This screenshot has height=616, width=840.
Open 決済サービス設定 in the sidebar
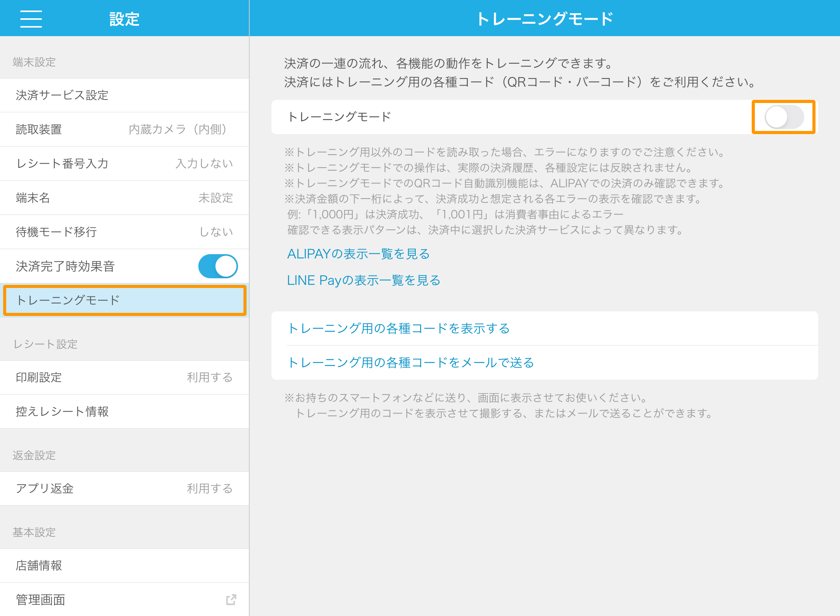[124, 95]
